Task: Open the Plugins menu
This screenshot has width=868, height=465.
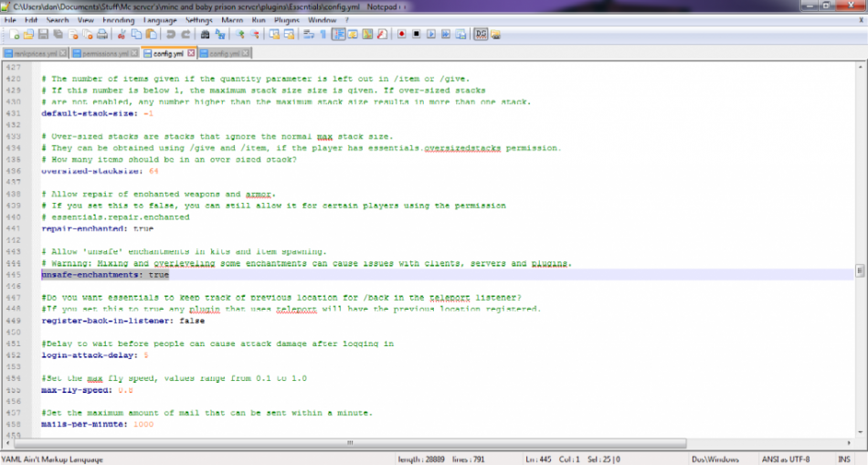Action: 287,20
